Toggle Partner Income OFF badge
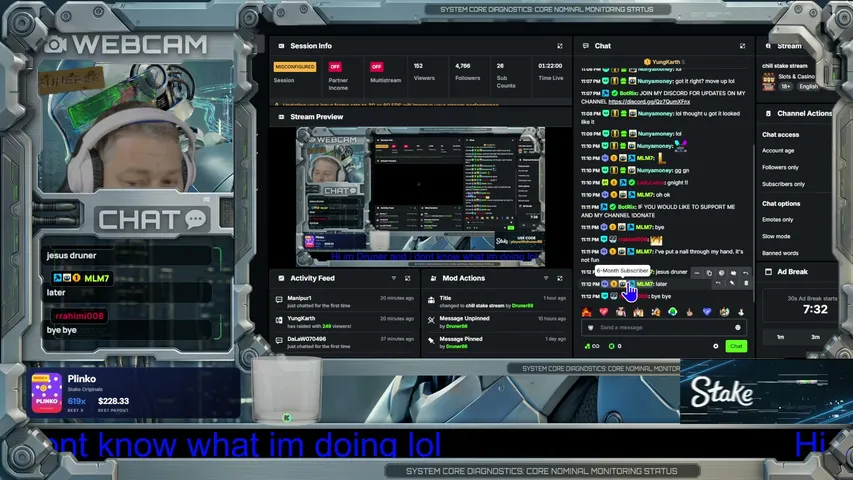This screenshot has width=853, height=480. pos(335,66)
